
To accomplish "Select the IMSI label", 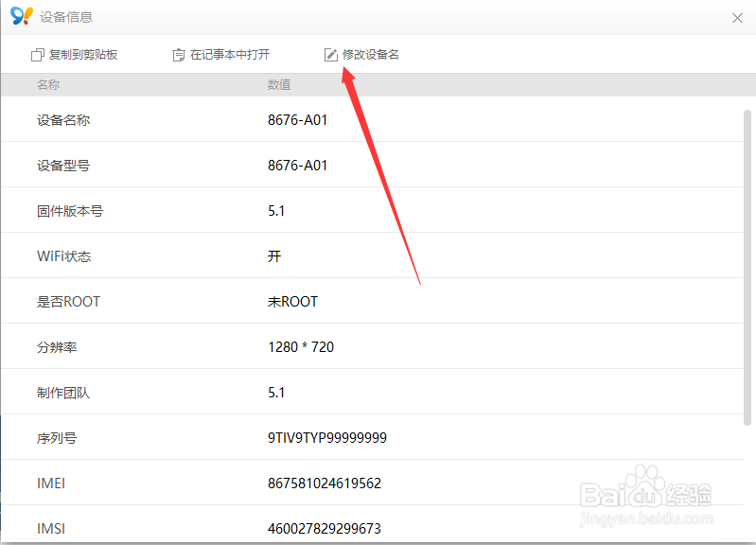I will pos(51,529).
